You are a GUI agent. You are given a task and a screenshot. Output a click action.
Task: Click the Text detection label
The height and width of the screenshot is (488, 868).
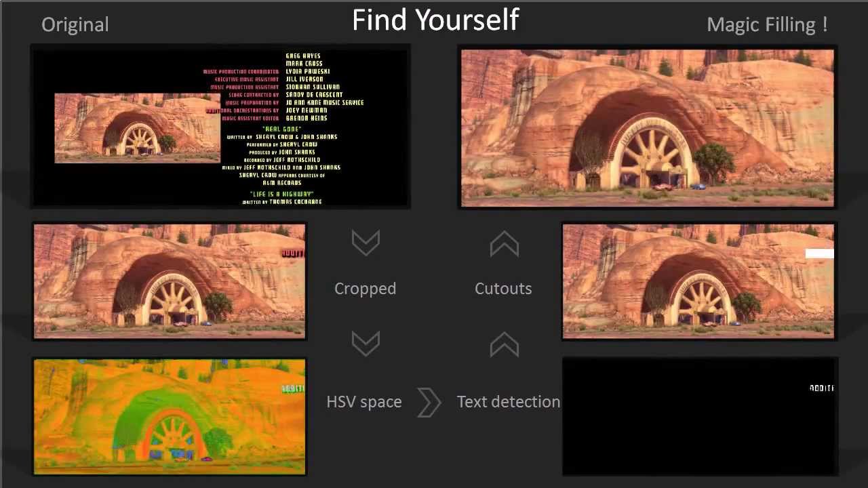509,402
